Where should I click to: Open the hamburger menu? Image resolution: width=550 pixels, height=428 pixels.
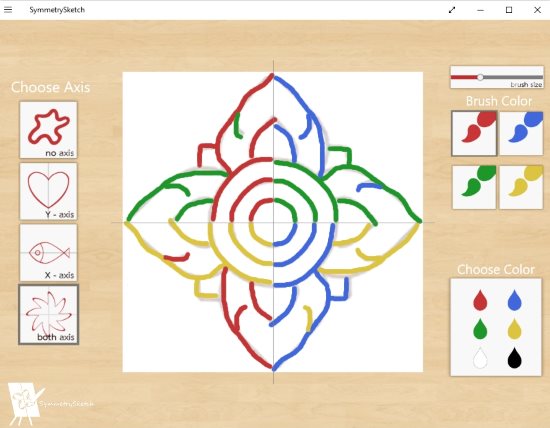(8, 10)
